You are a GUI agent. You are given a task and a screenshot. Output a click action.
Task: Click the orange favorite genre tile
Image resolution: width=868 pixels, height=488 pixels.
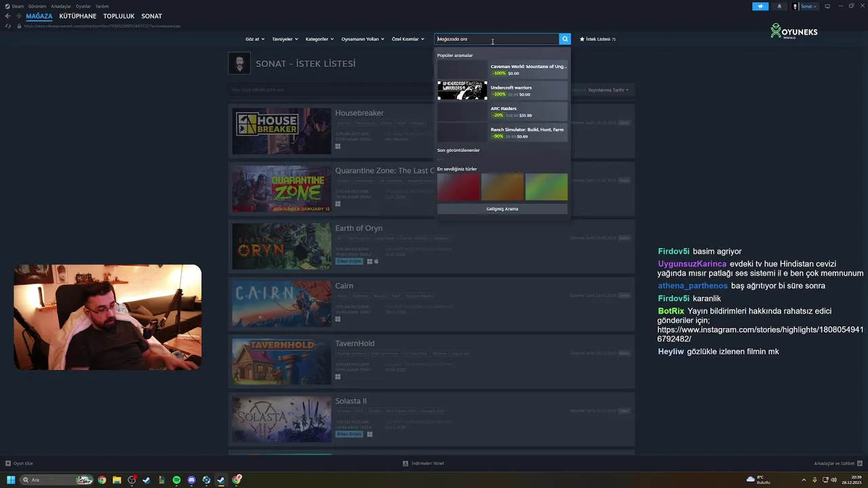pyautogui.click(x=502, y=187)
